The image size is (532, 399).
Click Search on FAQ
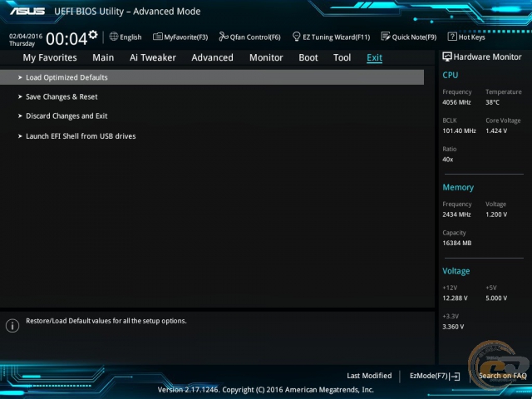(502, 376)
